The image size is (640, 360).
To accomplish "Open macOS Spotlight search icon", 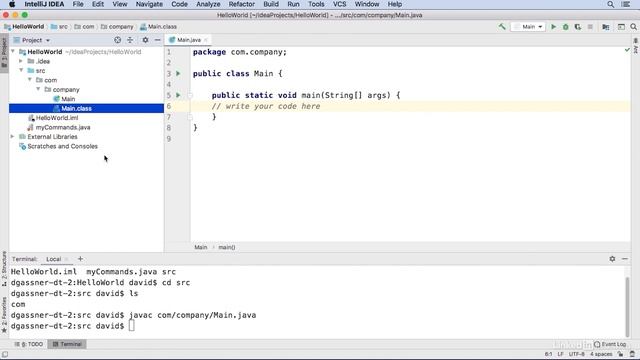I will [611, 4].
